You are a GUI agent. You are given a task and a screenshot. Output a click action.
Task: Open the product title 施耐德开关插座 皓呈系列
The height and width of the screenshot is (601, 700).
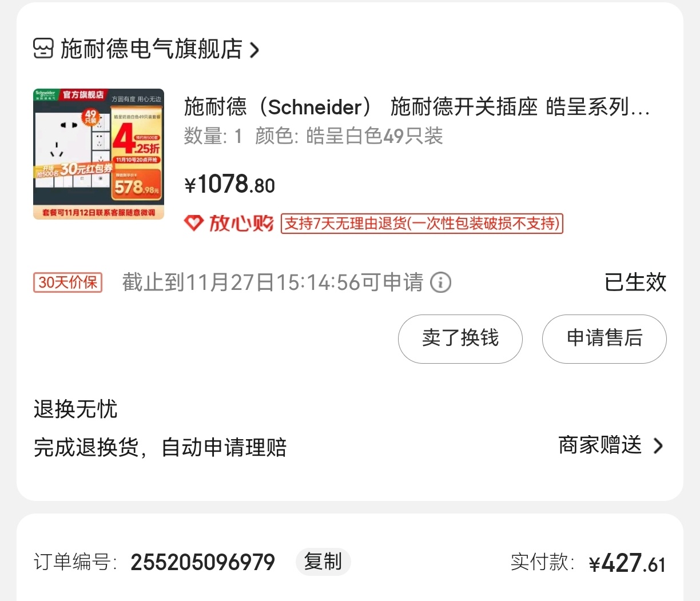[x=417, y=107]
